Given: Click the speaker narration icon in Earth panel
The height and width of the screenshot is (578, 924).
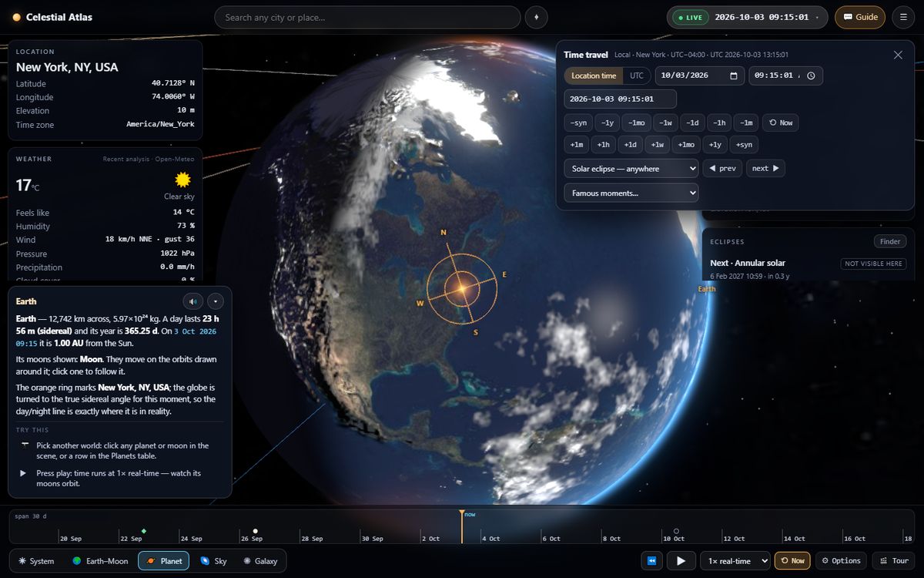Looking at the screenshot, I should (192, 301).
